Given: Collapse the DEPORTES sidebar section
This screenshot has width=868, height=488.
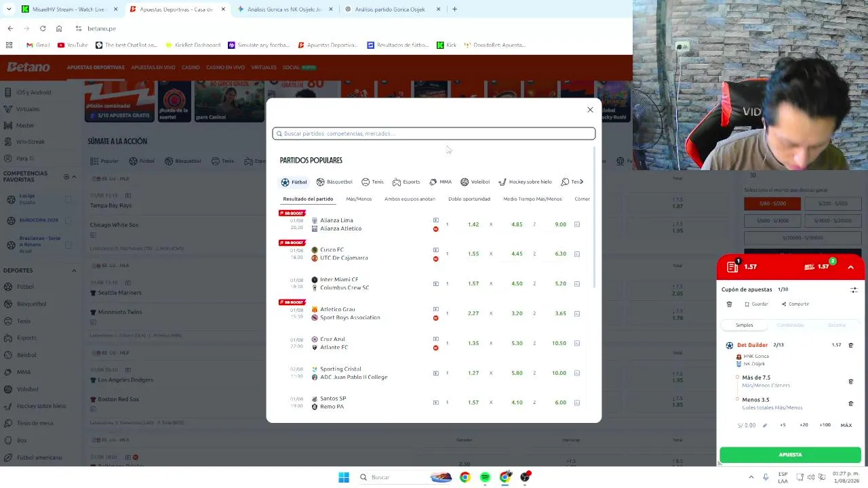Looking at the screenshot, I should coord(74,270).
